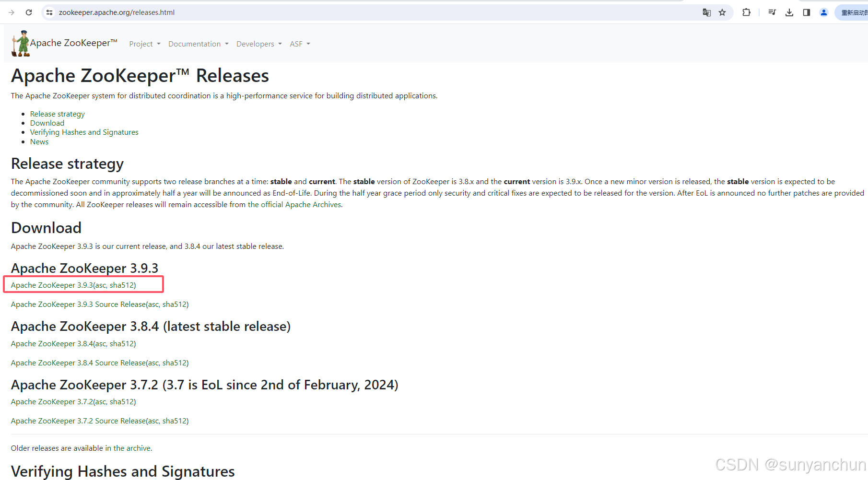Reload the ZooKeeper releases page

click(x=29, y=12)
